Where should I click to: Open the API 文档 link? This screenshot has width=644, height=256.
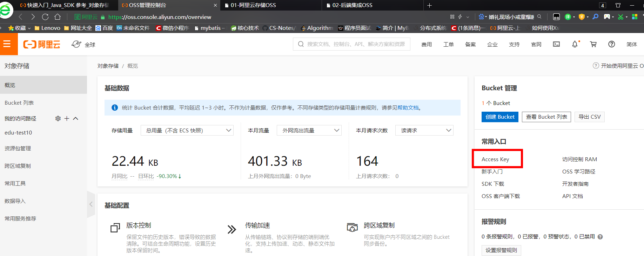pyautogui.click(x=572, y=196)
